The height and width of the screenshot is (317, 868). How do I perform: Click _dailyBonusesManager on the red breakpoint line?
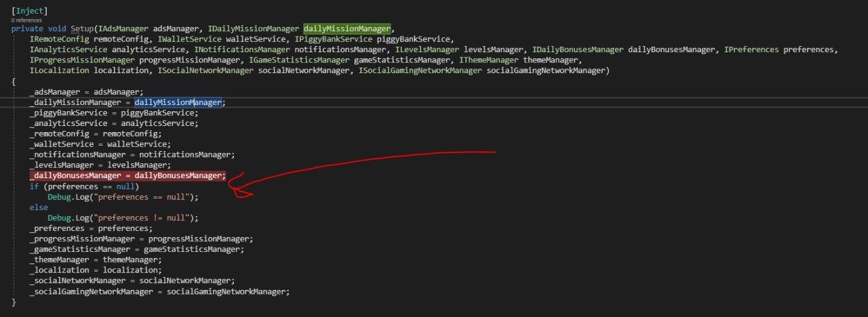pos(75,175)
